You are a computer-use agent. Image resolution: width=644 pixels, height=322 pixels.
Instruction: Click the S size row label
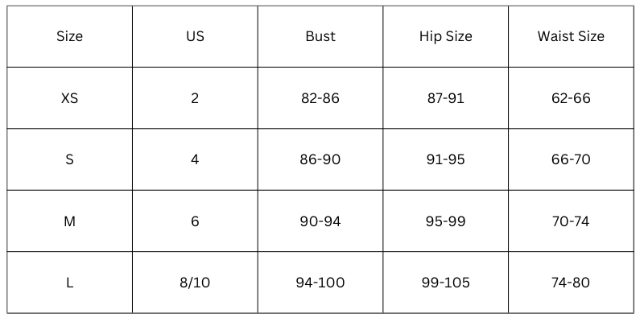pos(69,159)
